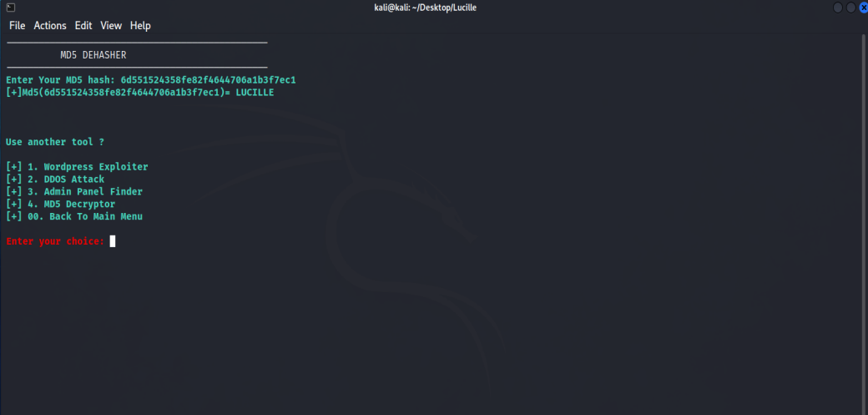This screenshot has width=868, height=415.
Task: Click the 'Use another tool ?' text
Action: coord(55,142)
